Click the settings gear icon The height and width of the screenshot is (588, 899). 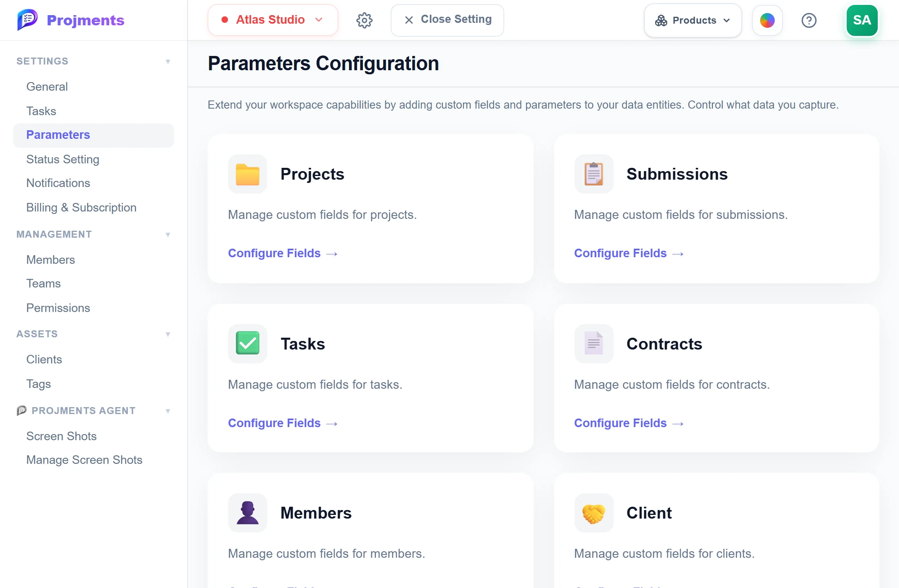coord(364,20)
